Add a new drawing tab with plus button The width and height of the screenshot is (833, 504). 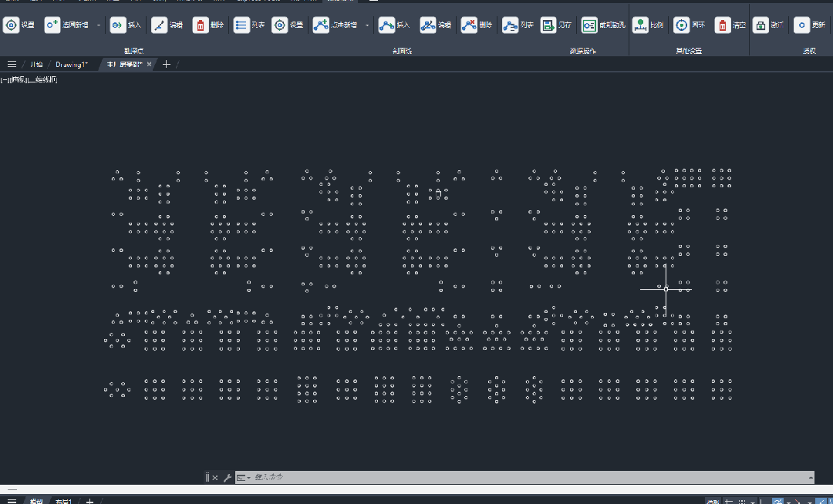(167, 64)
